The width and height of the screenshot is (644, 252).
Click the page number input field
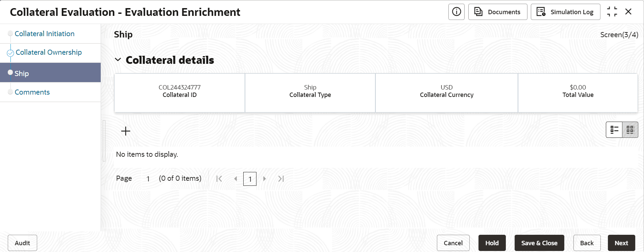(250, 179)
